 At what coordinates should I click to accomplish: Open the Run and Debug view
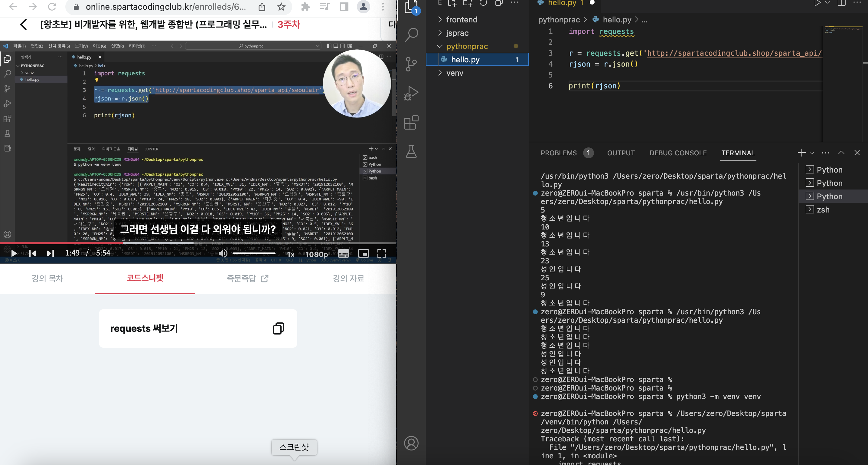(411, 93)
